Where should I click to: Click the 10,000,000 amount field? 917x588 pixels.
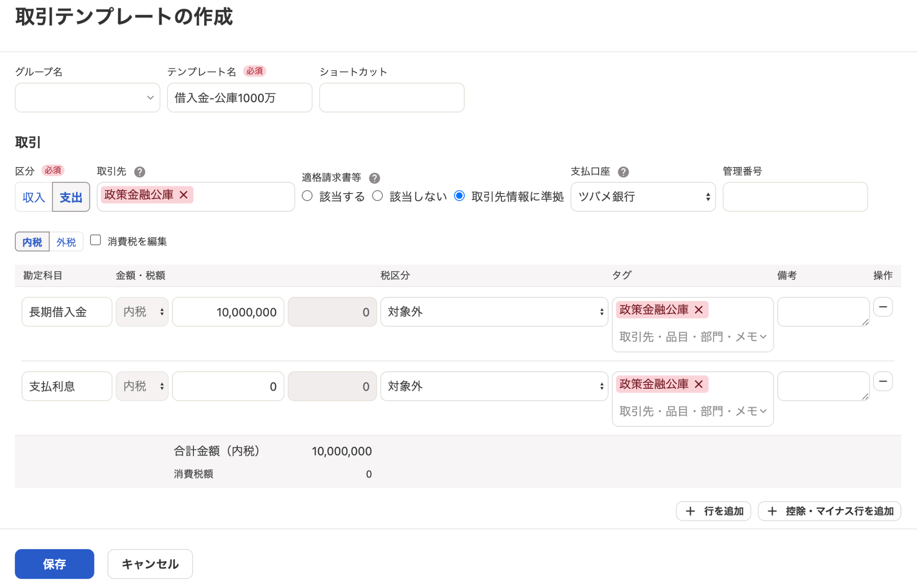[228, 312]
